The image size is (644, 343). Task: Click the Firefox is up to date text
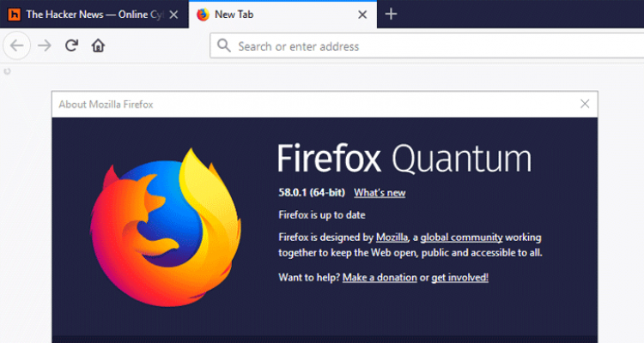pyautogui.click(x=322, y=215)
